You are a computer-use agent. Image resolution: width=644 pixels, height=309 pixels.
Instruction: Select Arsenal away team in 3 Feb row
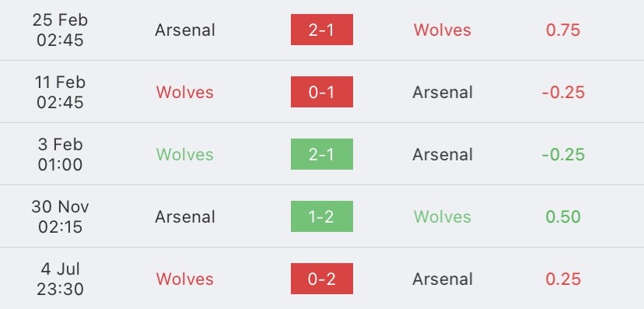(x=443, y=154)
